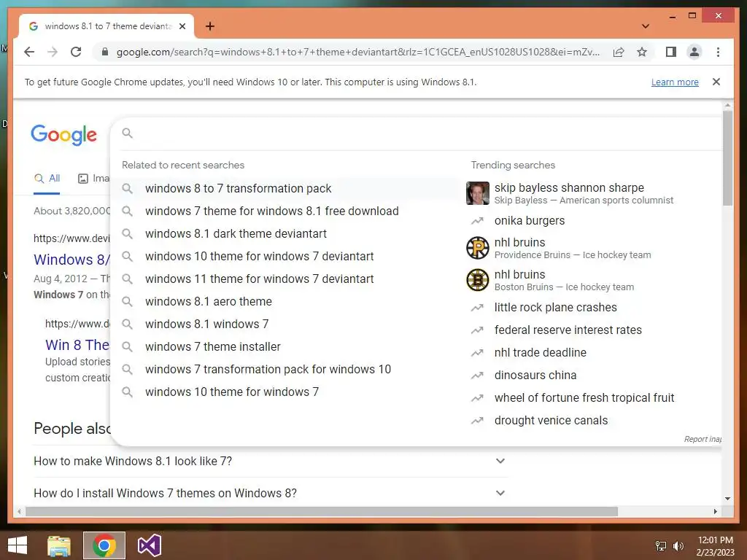
Task: Open Chrome side panel icon
Action: (x=671, y=52)
